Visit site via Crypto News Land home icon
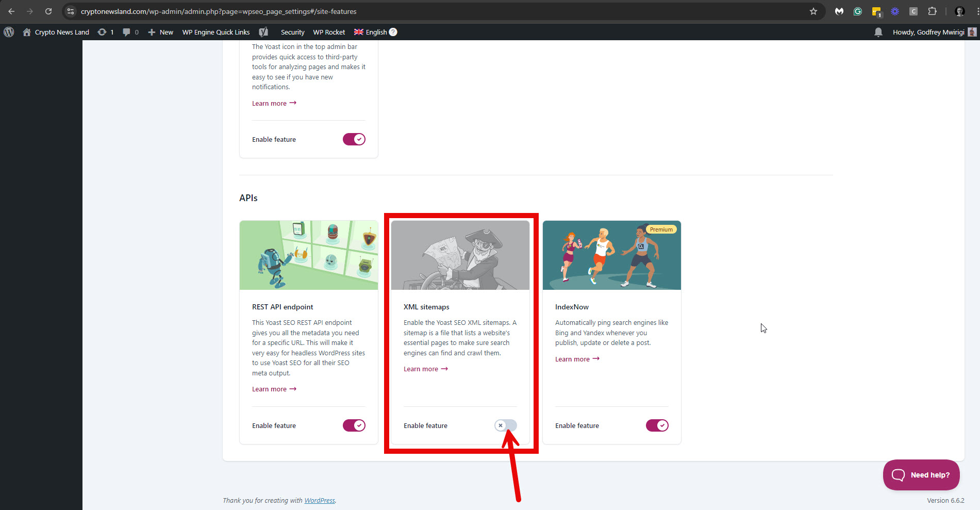 (27, 32)
